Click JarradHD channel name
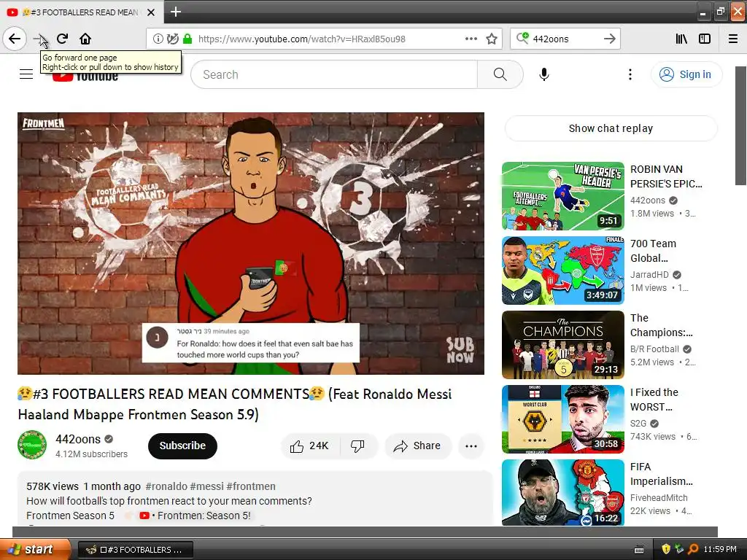 (x=649, y=274)
